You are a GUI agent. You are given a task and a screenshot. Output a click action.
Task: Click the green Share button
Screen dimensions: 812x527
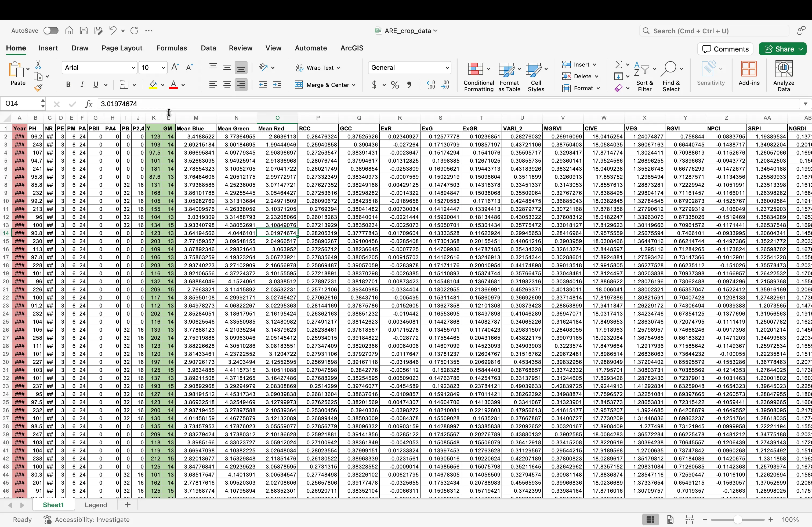pos(783,49)
